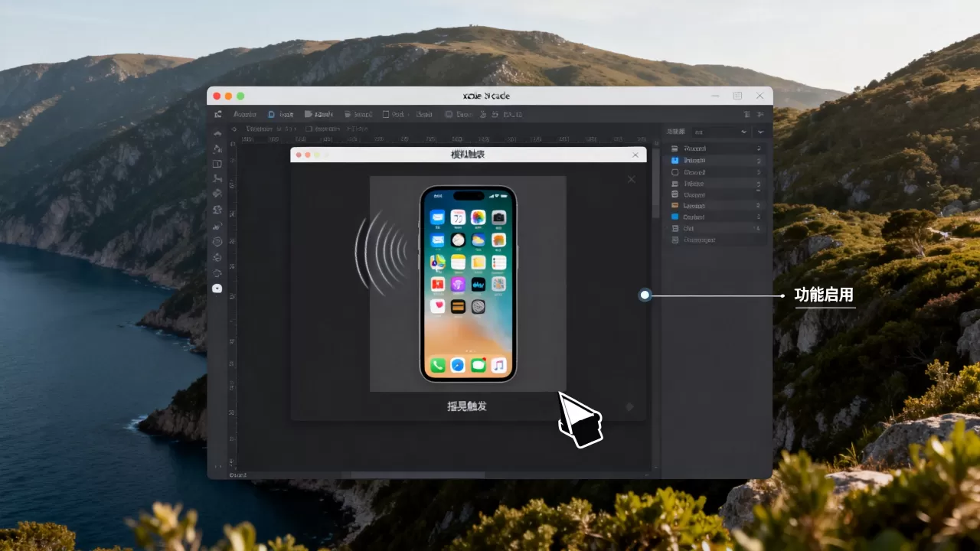Open the dropdown field in the right panel header
The width and height of the screenshot is (980, 551).
pos(720,132)
